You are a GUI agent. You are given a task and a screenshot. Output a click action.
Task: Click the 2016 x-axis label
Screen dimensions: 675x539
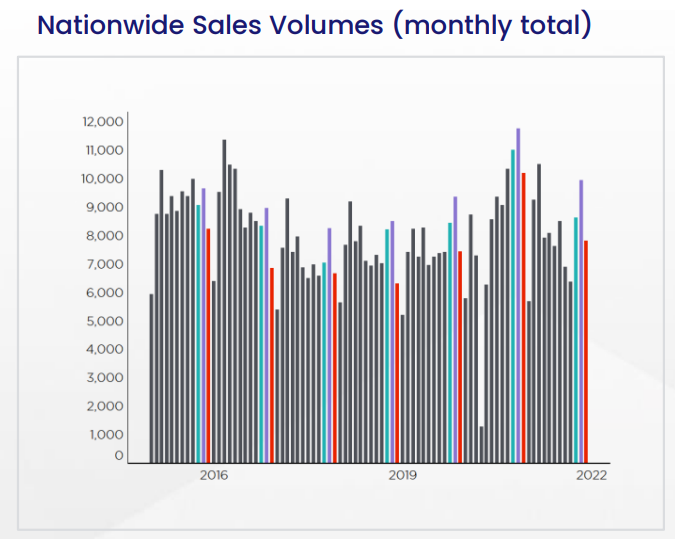[x=214, y=475]
